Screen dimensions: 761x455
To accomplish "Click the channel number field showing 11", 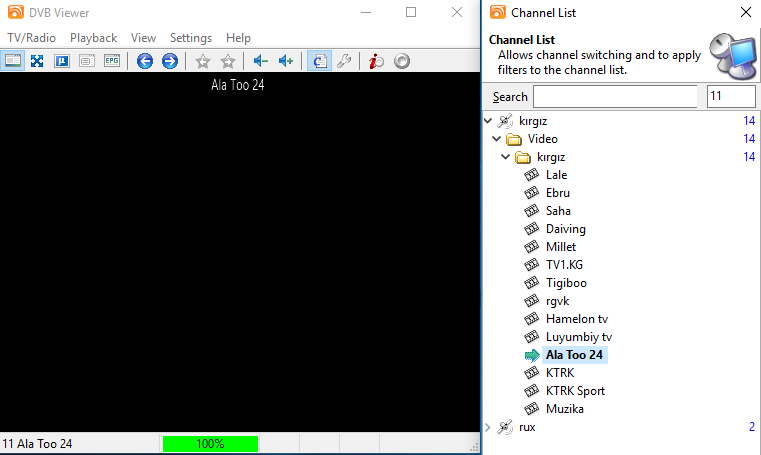I will point(731,97).
